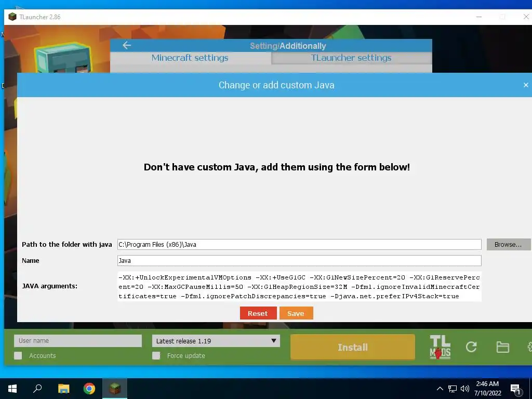Open the Windows Start menu
The image size is (532, 399).
click(12, 389)
